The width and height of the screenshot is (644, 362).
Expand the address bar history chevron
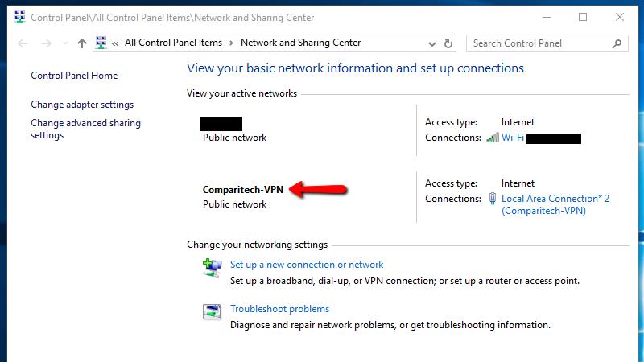[x=431, y=44]
